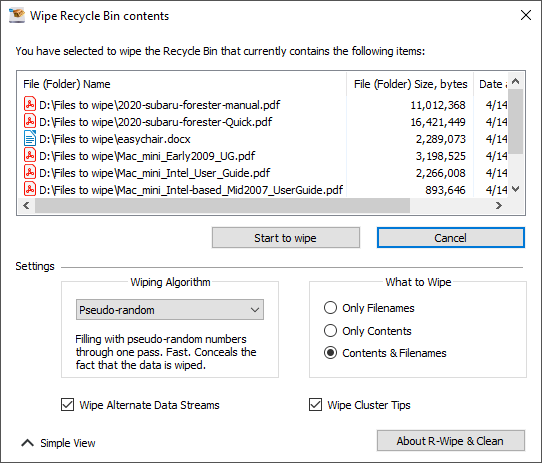Click document icon of easychair.docx
542x463 pixels.
click(x=30, y=138)
